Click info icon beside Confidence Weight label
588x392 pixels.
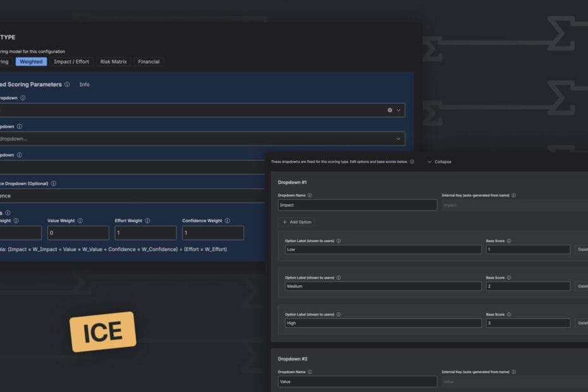(227, 221)
